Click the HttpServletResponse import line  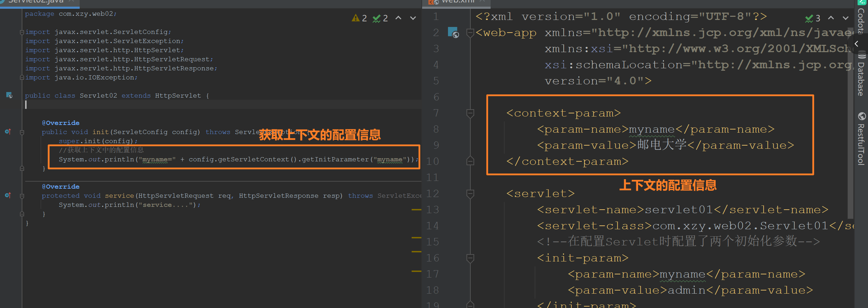point(121,69)
